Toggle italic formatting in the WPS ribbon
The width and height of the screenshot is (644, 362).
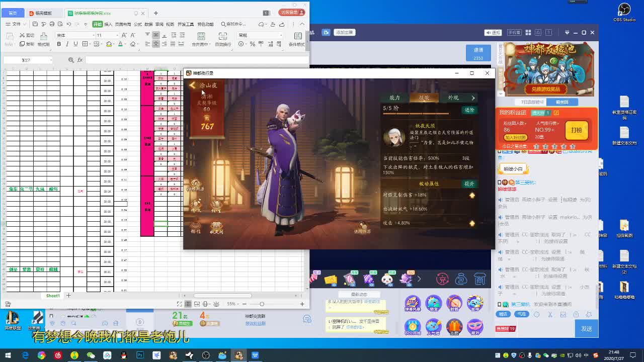click(67, 44)
